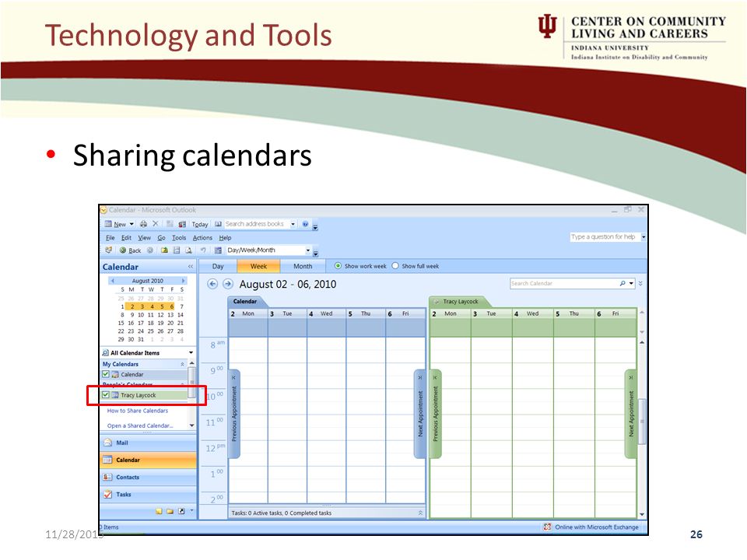The height and width of the screenshot is (560, 747).
Task: Click Next Appointment on Tracy Laycock calendar
Action: point(630,414)
